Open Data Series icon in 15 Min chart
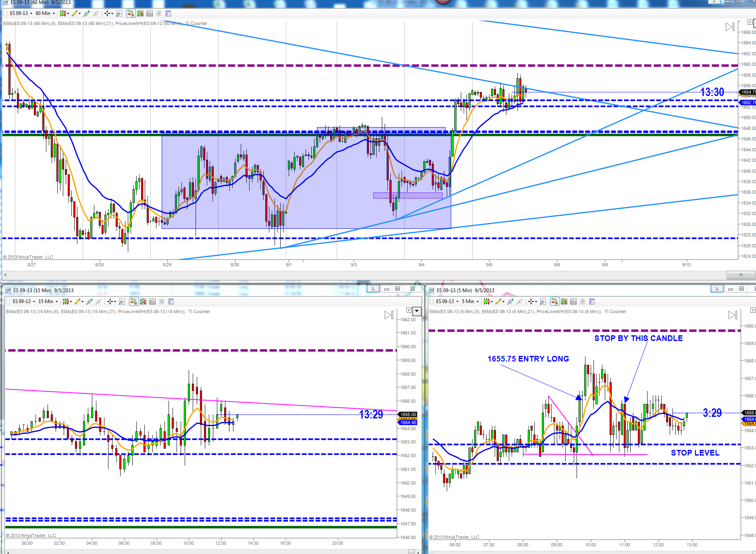This screenshot has height=554, width=756. (143, 301)
